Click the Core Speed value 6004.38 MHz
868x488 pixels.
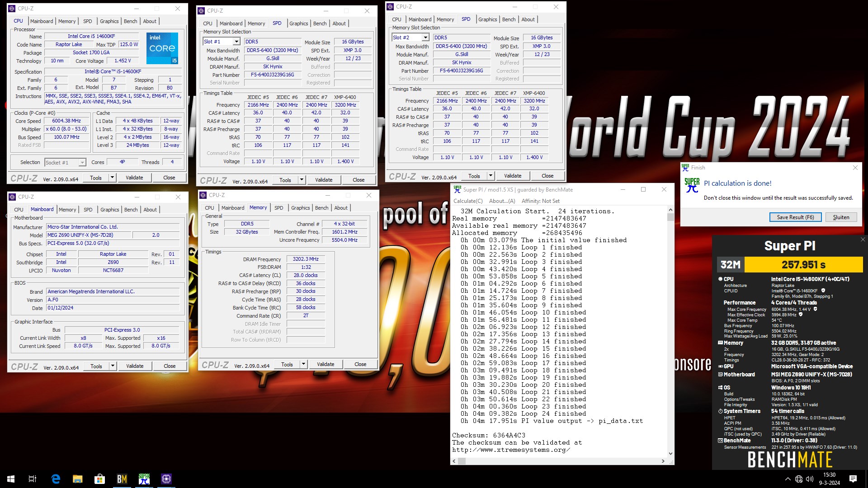click(66, 121)
